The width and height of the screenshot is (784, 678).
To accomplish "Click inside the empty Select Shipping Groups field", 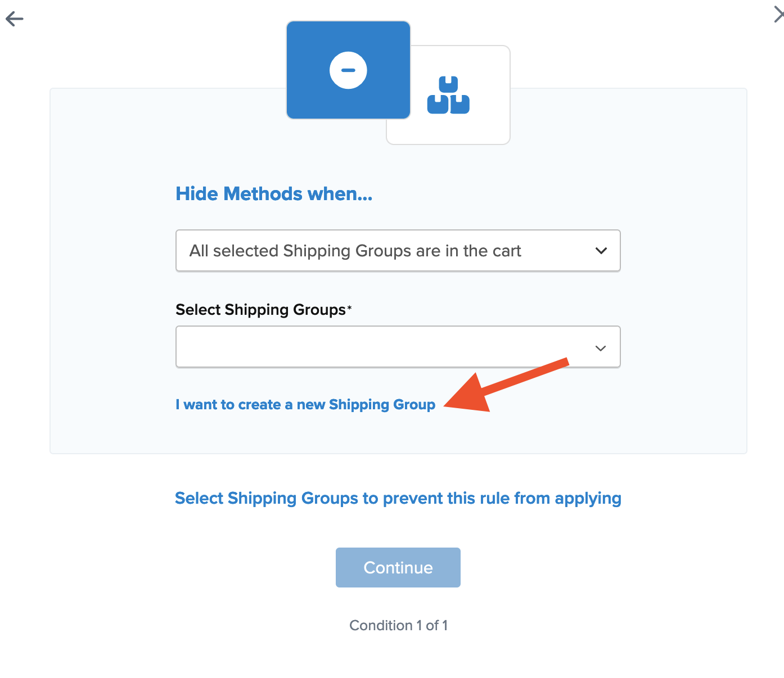I will point(382,347).
